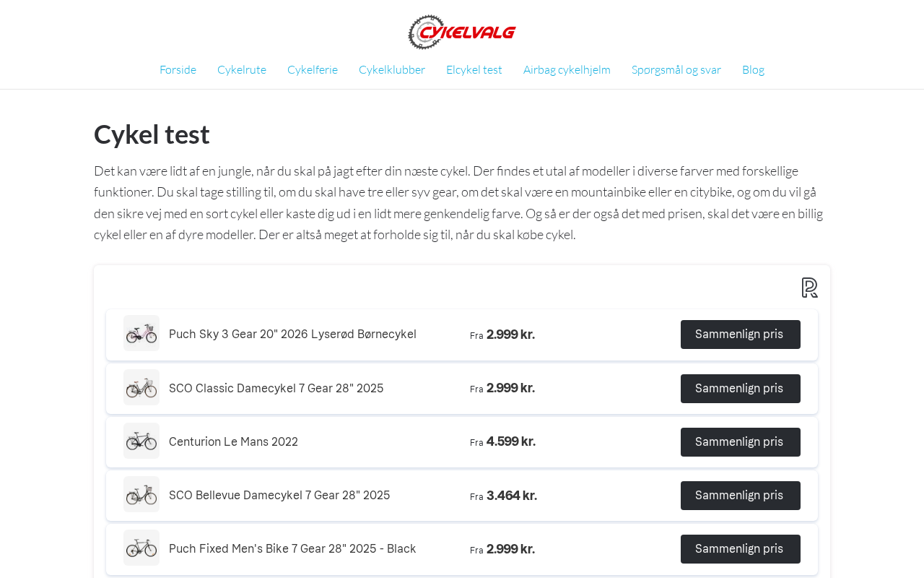This screenshot has width=924, height=578.
Task: Open the Elcykel test page
Action: pos(474,69)
